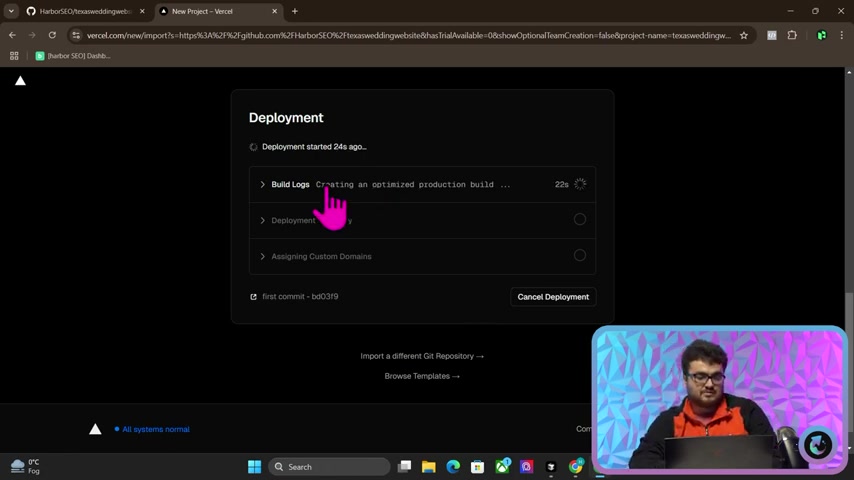
Task: Open Microsoft Edge from the taskbar
Action: (453, 467)
